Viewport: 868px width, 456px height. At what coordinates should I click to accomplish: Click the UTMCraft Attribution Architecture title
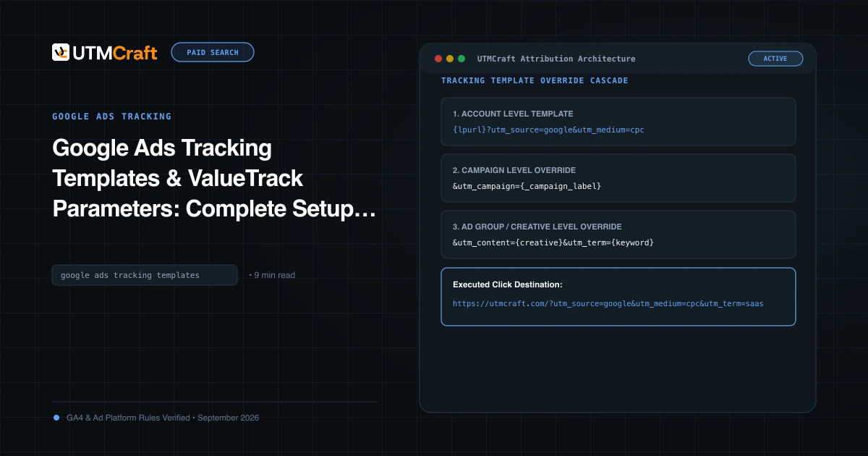(556, 59)
